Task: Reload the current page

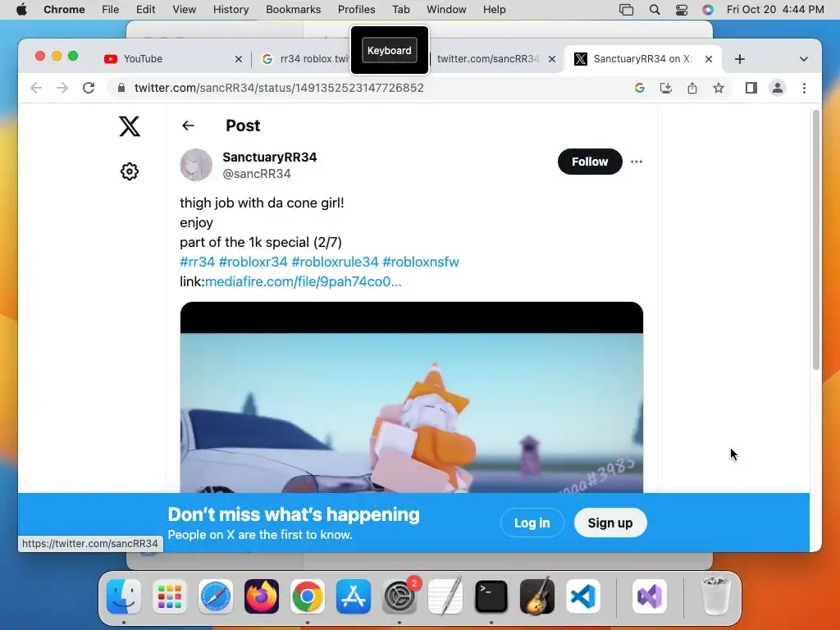Action: coord(89,88)
